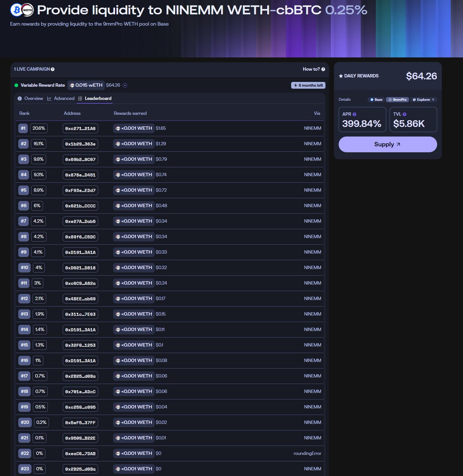Viewport: 463px width, 476px height.
Task: Select the Leaderboard tab
Action: point(95,98)
